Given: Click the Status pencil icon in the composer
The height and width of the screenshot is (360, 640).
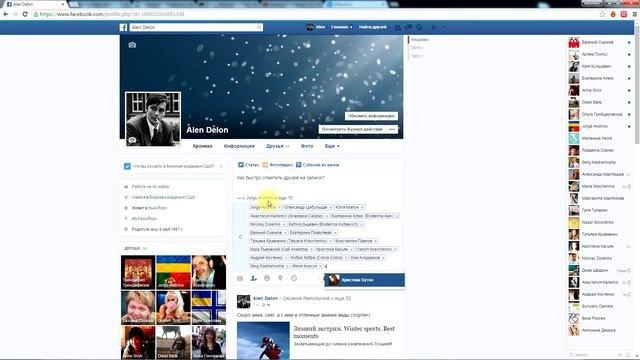Looking at the screenshot, I should (241, 165).
